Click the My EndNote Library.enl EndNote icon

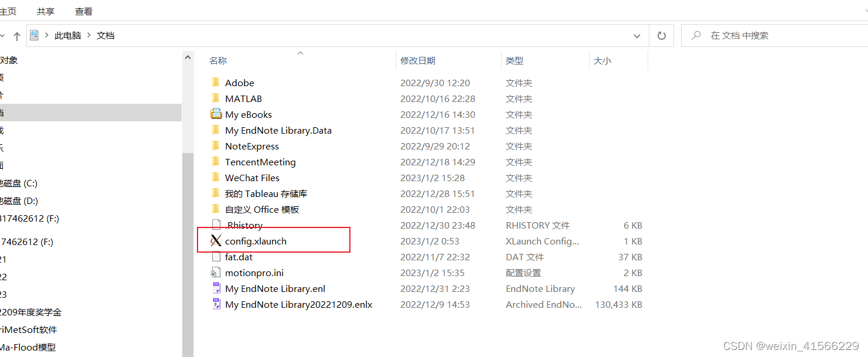point(216,288)
